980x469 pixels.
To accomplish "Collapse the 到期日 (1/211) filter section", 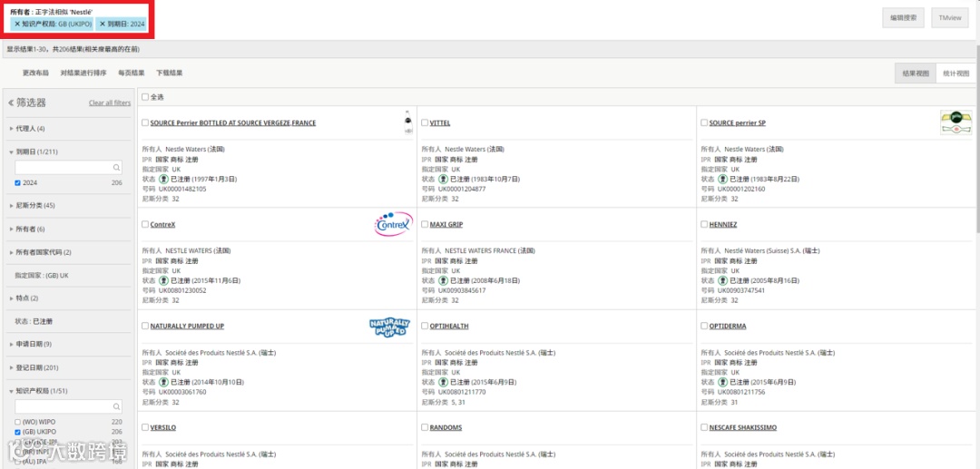I will (34, 151).
